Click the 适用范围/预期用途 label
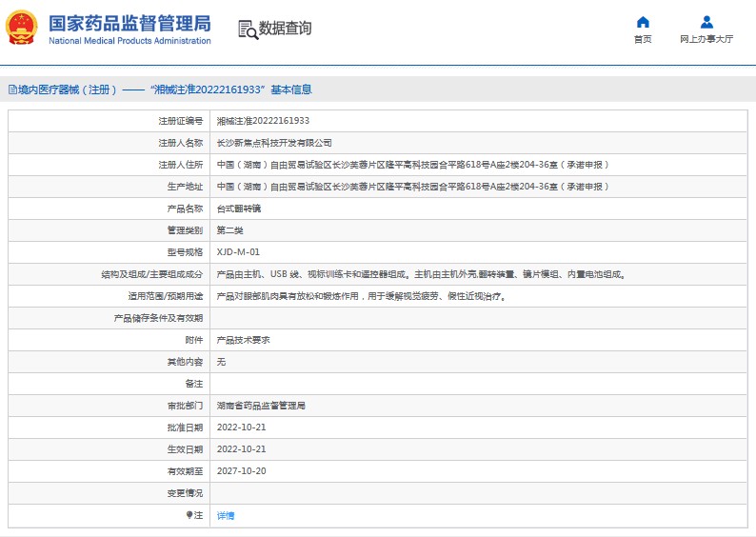This screenshot has height=537, width=756. pos(166,296)
